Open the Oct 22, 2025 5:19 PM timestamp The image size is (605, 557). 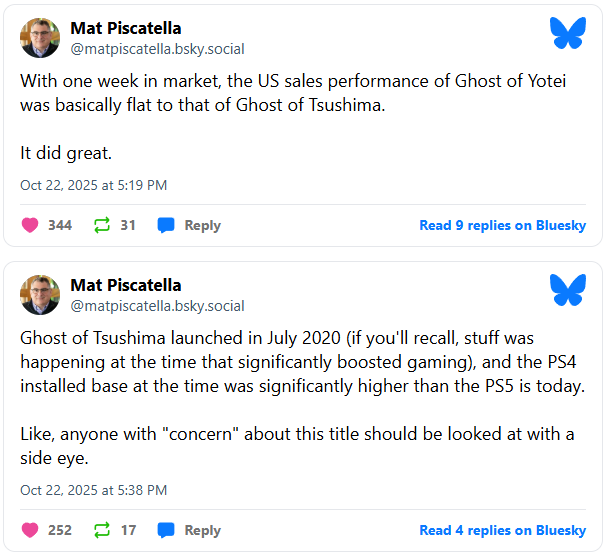93,185
